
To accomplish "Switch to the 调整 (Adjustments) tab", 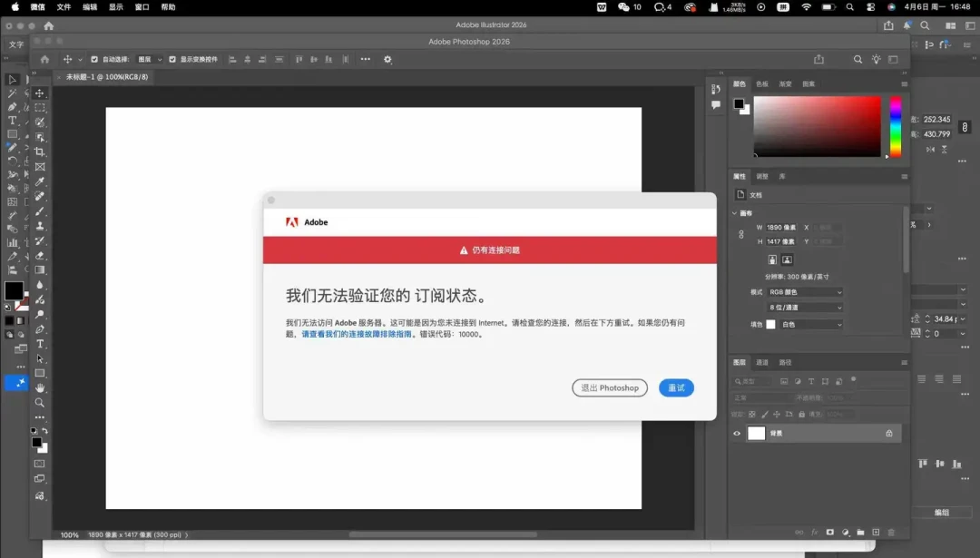I will [x=762, y=176].
